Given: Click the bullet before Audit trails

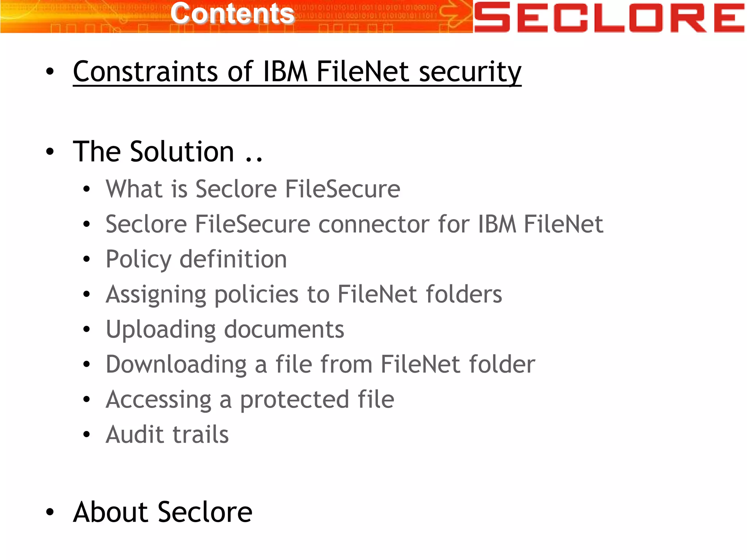Looking at the screenshot, I should (x=86, y=434).
